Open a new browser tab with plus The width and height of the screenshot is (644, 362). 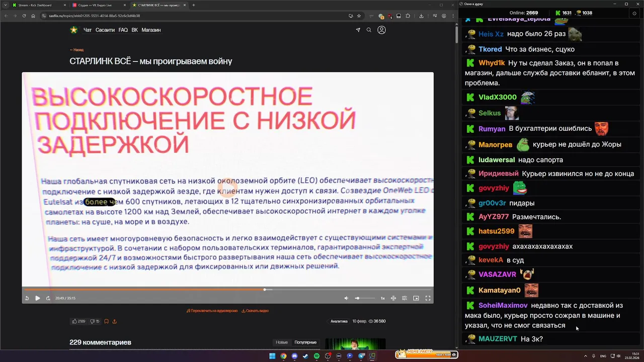194,5
